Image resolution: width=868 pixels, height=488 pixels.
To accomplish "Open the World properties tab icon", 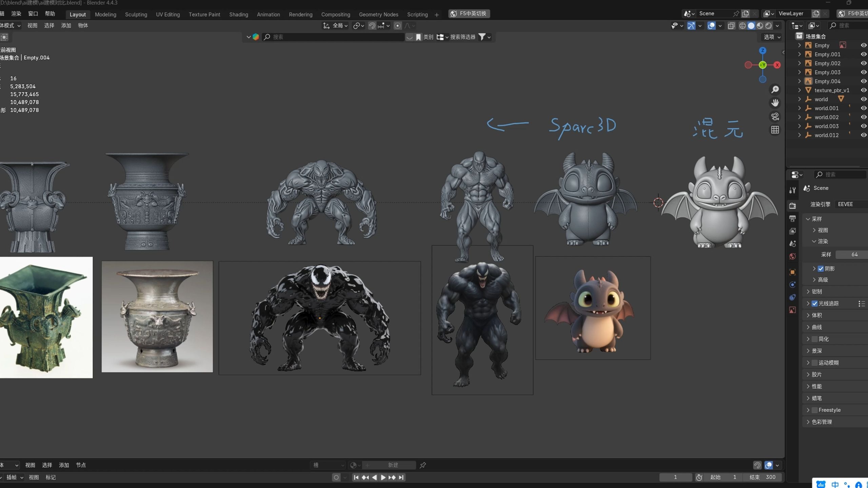I will pyautogui.click(x=792, y=257).
